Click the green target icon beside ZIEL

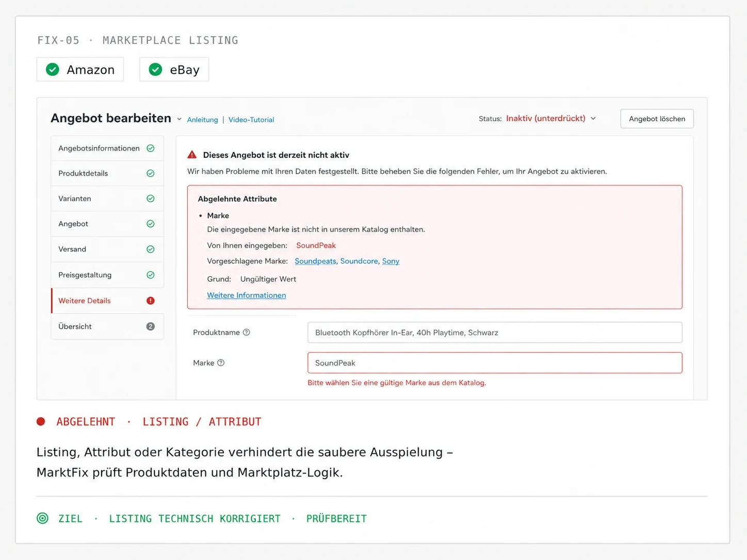(x=43, y=518)
